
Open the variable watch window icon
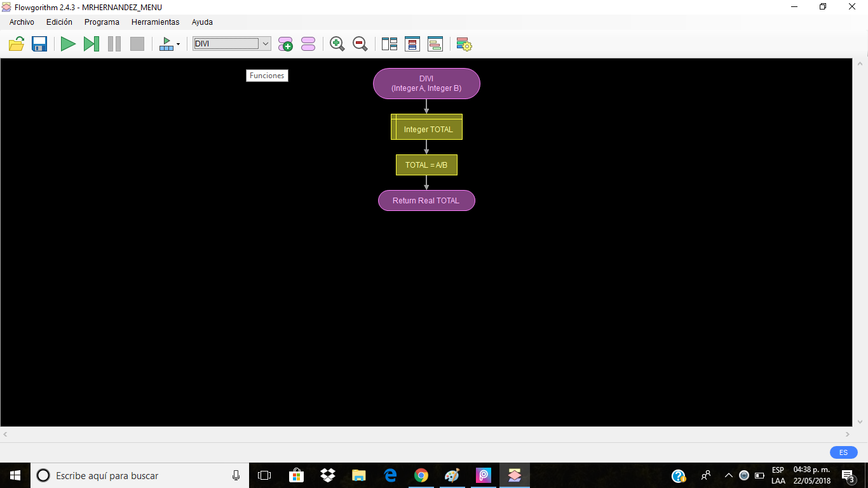click(x=412, y=44)
